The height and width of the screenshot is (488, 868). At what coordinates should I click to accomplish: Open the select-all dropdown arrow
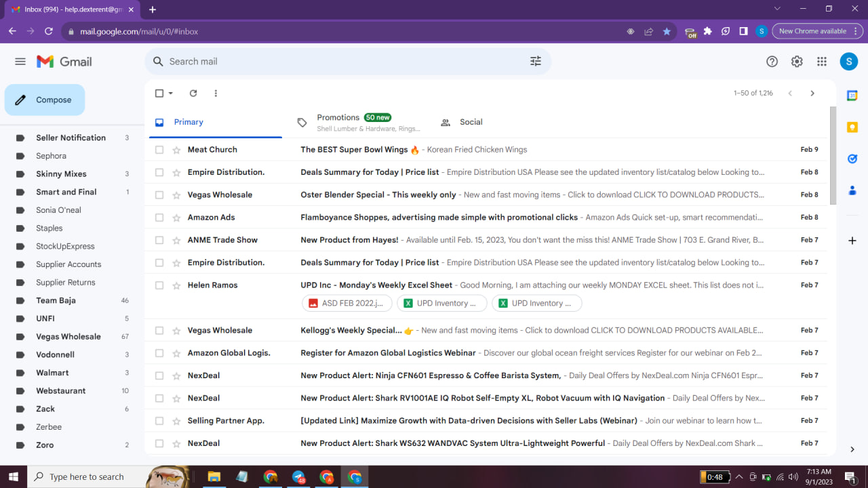(x=171, y=94)
